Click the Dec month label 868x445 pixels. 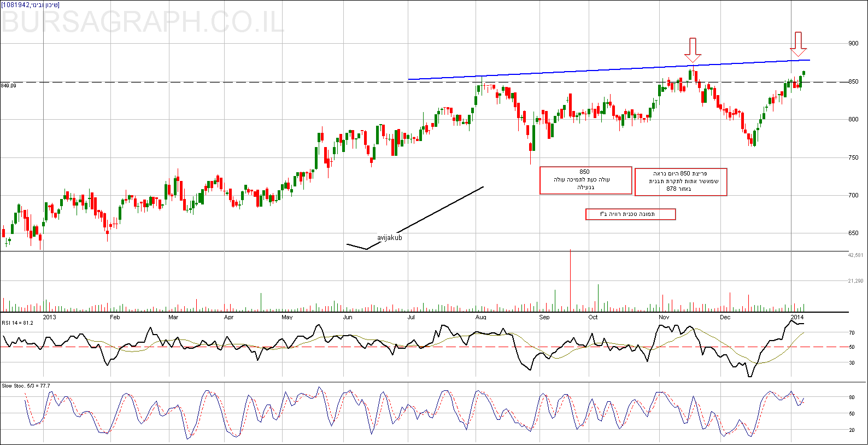[725, 317]
